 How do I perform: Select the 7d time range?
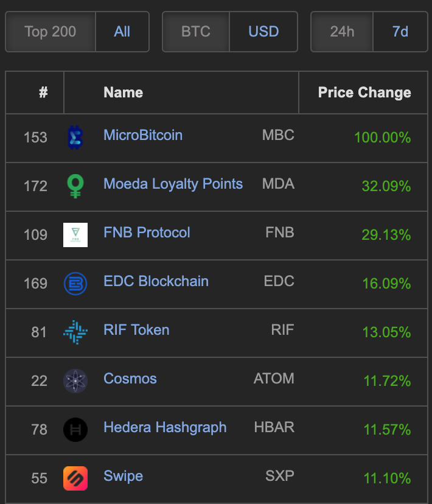tap(400, 32)
